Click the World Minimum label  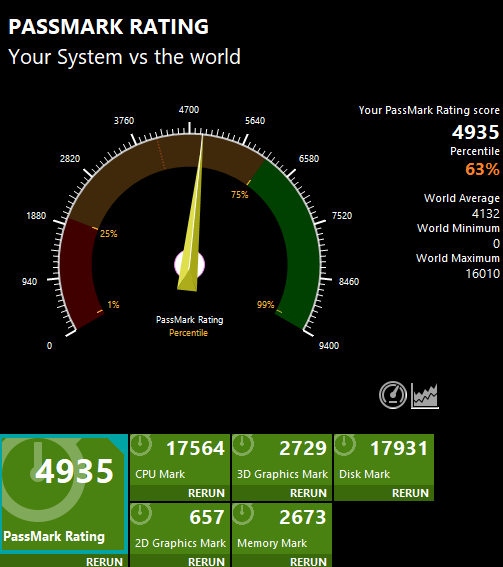click(x=458, y=228)
